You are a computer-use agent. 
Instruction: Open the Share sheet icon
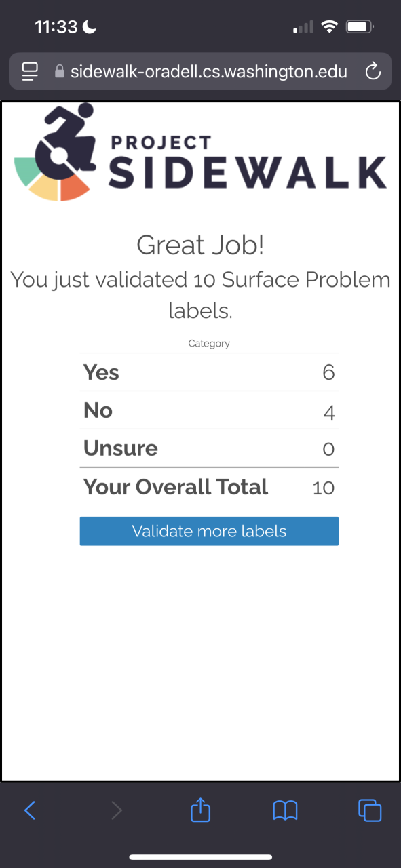pos(200,810)
